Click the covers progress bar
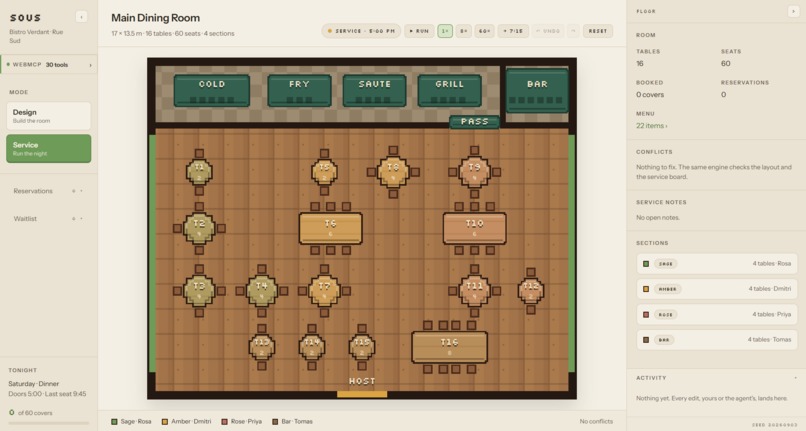Screen dimensions: 806x431 pyautogui.click(x=49, y=423)
